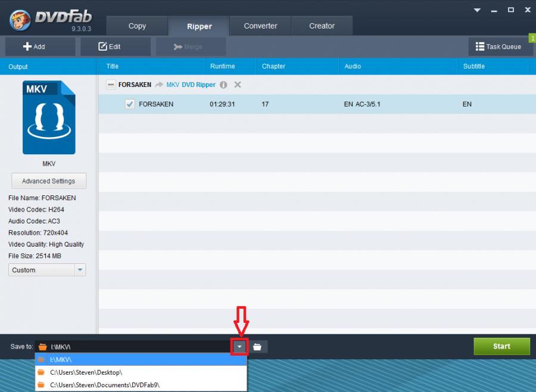Collapse the FORSAKEN source group
This screenshot has height=392, width=536.
click(x=111, y=85)
